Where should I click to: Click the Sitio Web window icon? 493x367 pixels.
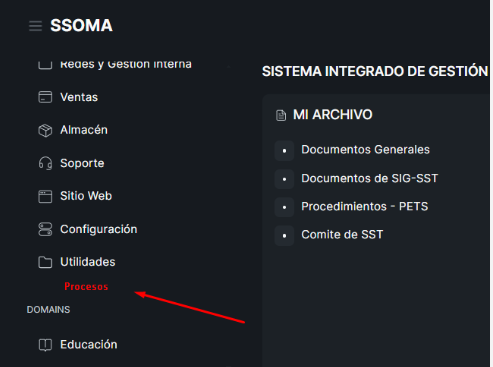tap(45, 196)
